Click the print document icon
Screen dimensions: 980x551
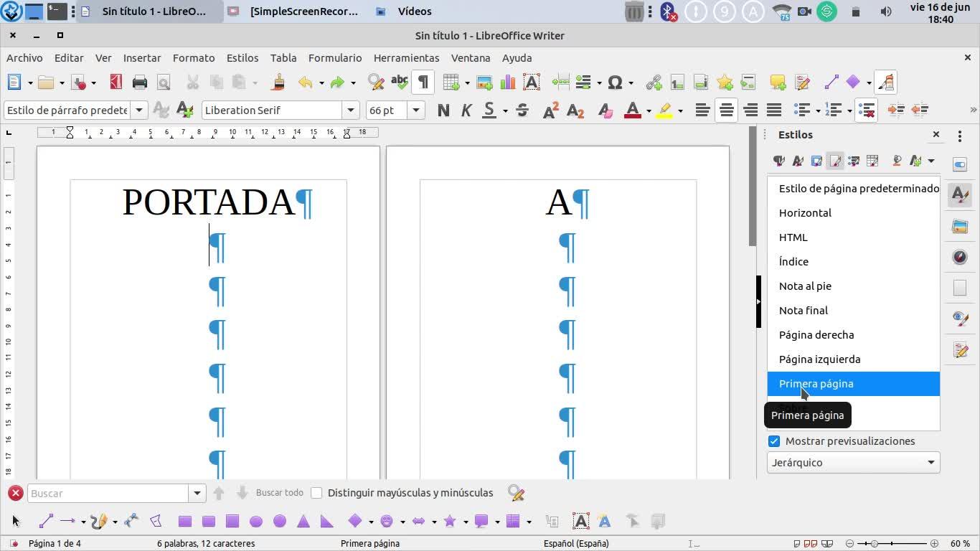pos(140,83)
